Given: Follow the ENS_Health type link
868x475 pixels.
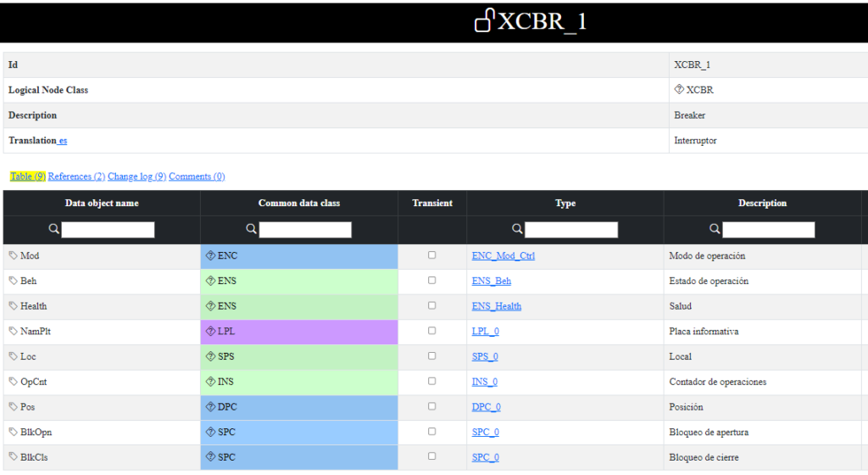Looking at the screenshot, I should (496, 306).
